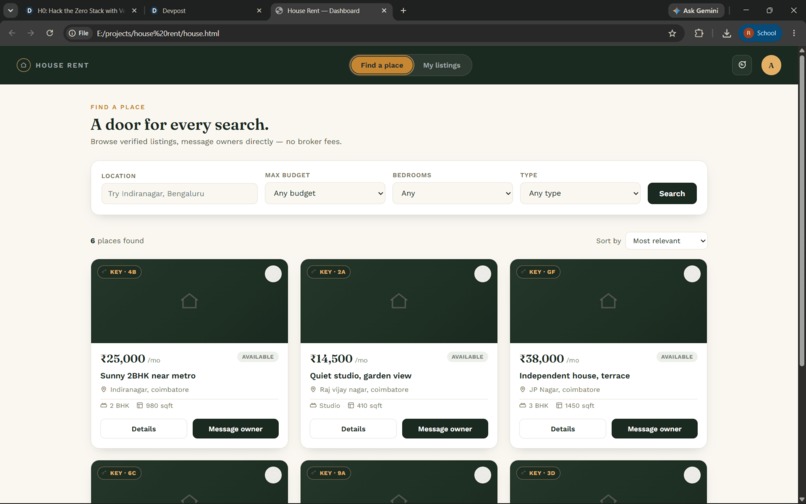Open Chrome three-dot menu
This screenshot has width=806, height=504.
pyautogui.click(x=794, y=33)
